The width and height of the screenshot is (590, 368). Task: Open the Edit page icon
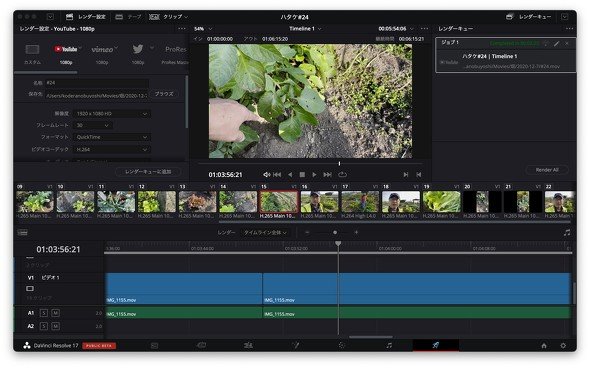[x=248, y=345]
